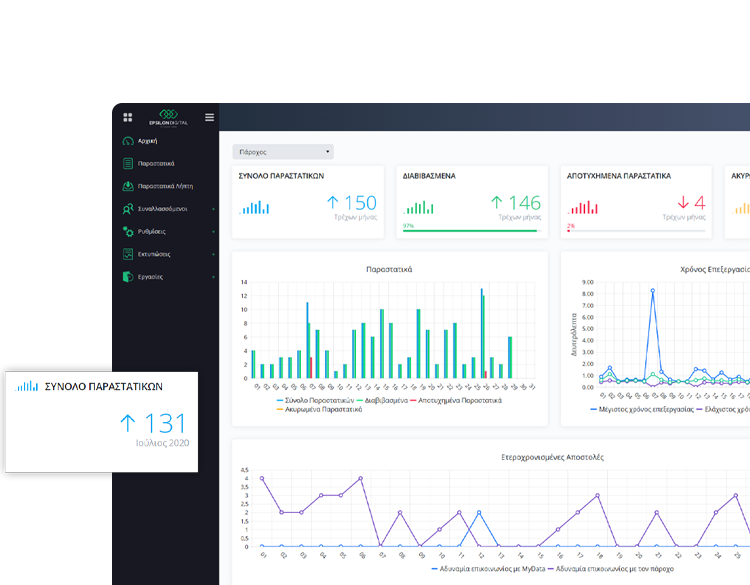Click the Ετεροχρονισμένες Αποστολές chart title
Image resolution: width=750 pixels, height=585 pixels.
point(552,457)
